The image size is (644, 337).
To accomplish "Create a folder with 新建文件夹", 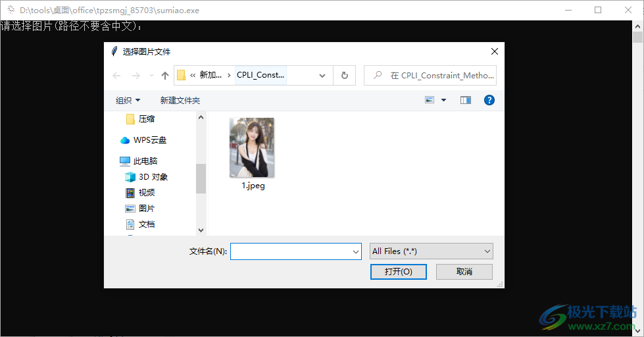I will click(180, 100).
